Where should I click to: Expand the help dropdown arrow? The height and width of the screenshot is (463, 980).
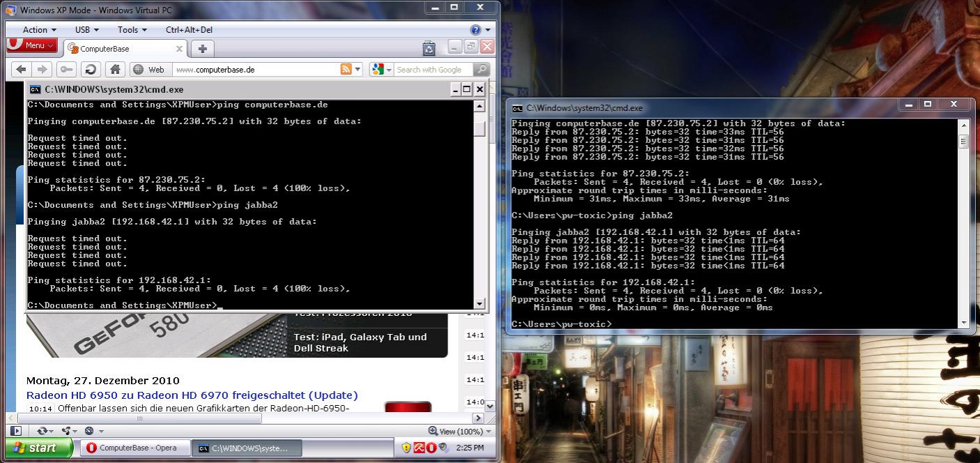pyautogui.click(x=487, y=30)
